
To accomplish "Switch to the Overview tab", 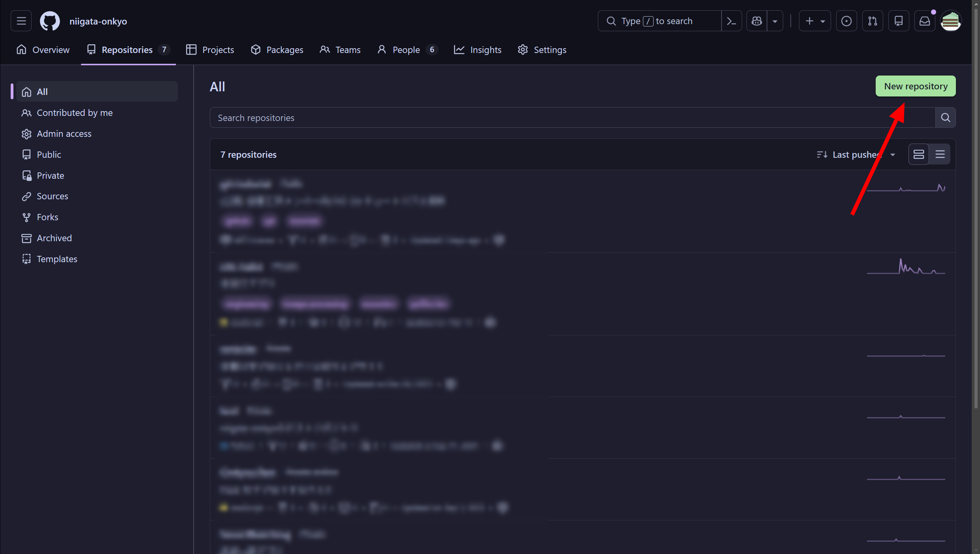I will (43, 50).
